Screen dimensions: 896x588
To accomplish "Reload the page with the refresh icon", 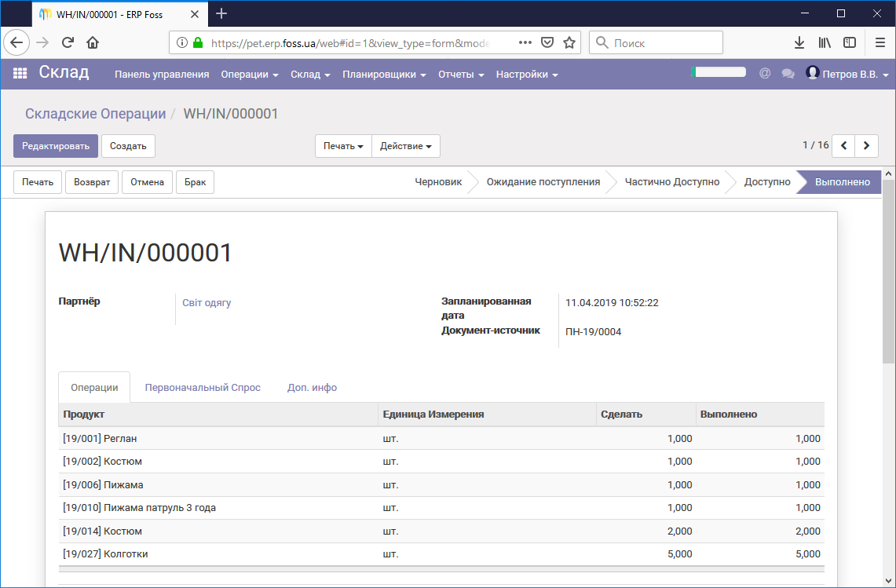I will pos(68,42).
